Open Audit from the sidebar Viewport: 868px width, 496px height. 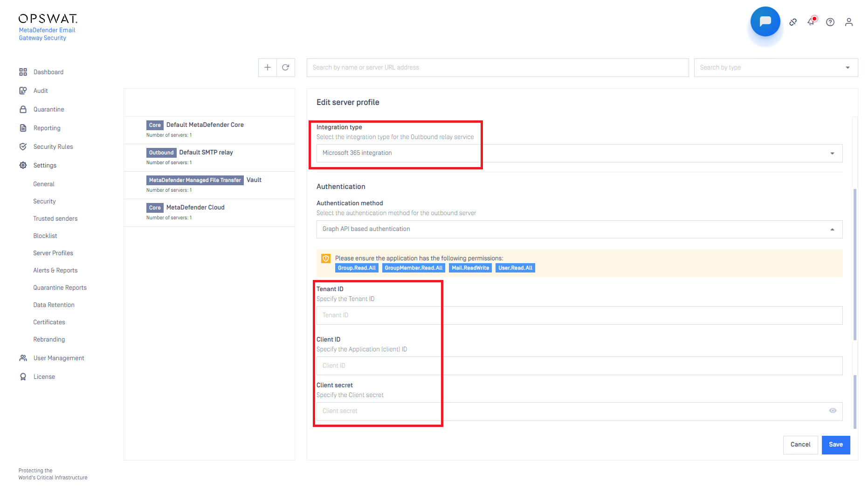[x=41, y=91]
